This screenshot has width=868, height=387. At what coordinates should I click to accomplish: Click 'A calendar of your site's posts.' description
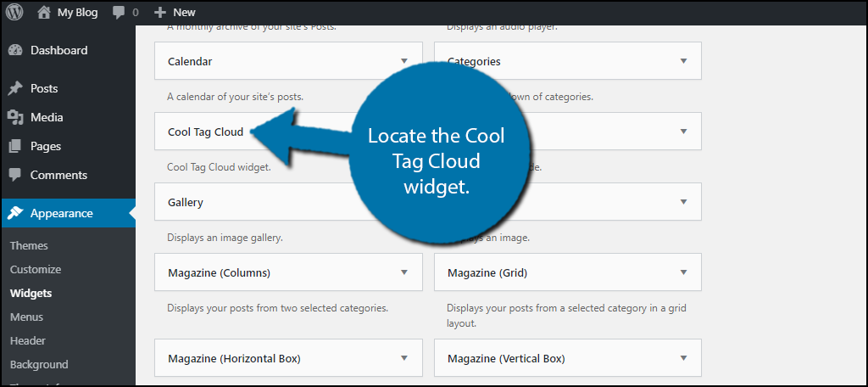(x=236, y=97)
